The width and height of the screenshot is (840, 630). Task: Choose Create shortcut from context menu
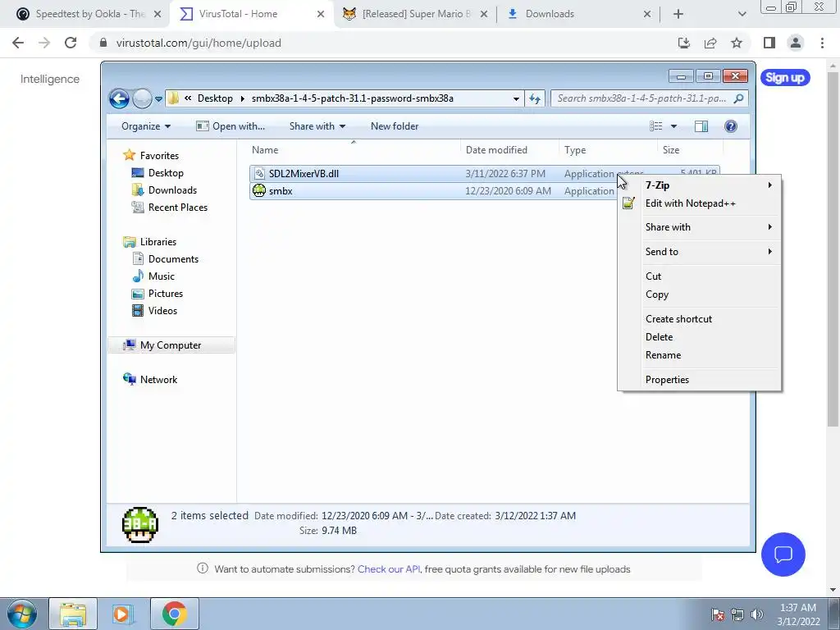(x=699, y=319)
